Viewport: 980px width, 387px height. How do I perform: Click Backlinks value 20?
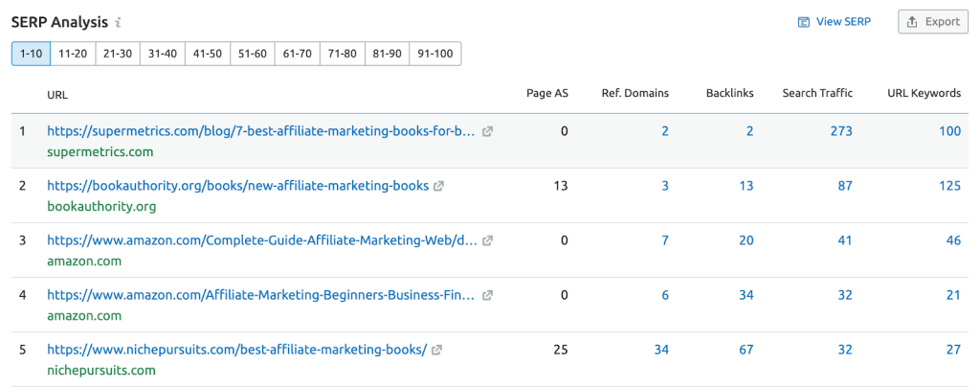[x=746, y=240]
